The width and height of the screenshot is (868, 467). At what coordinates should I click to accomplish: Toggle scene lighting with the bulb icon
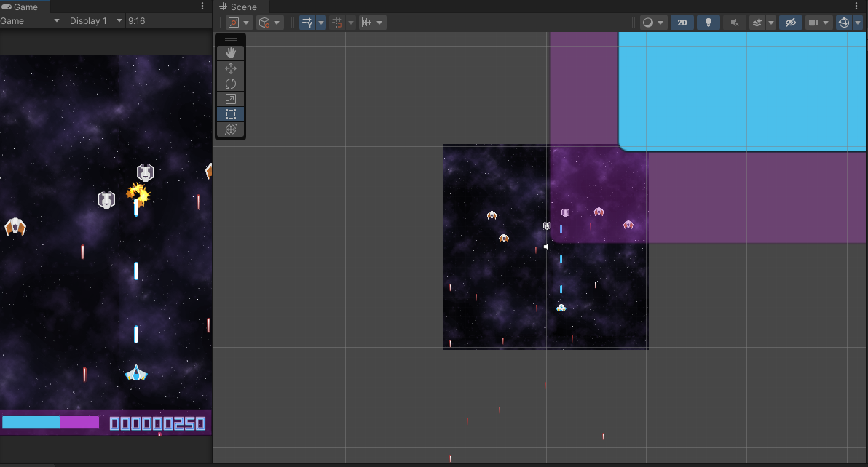pos(708,22)
